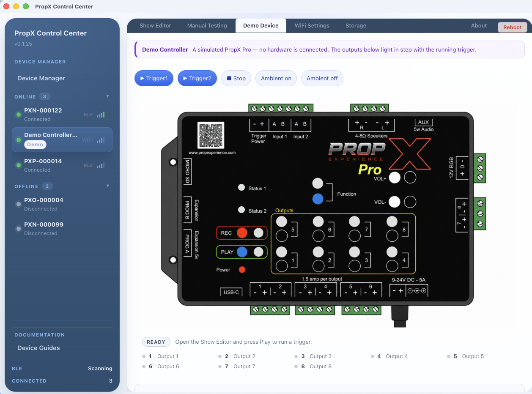
Task: Fire the Trigger2 button
Action: 197,78
